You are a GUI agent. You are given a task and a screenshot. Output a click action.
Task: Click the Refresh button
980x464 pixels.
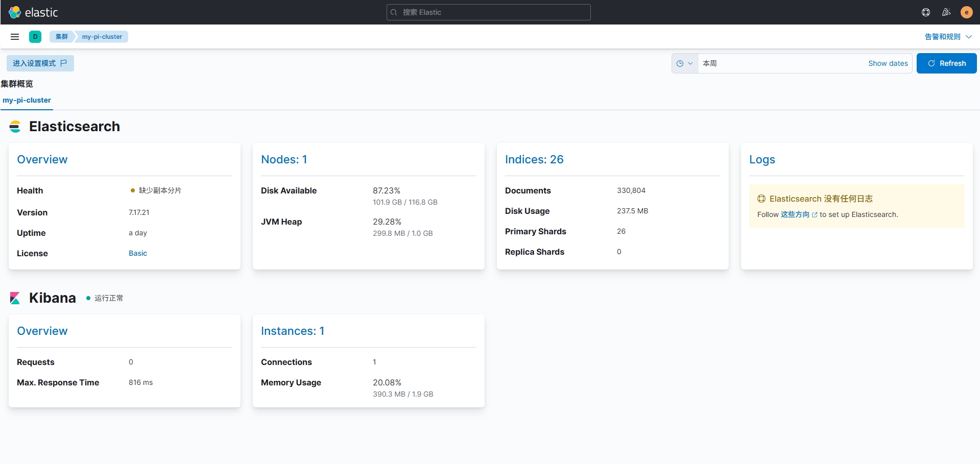[x=946, y=63]
